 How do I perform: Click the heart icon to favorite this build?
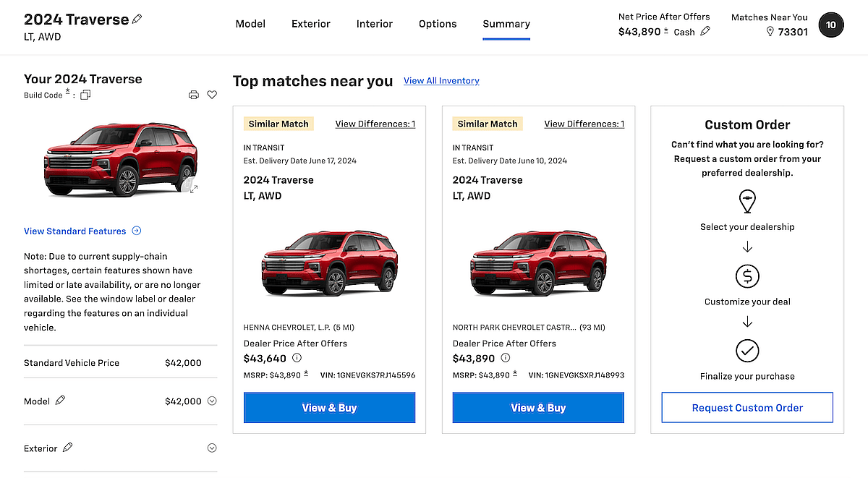(x=211, y=94)
